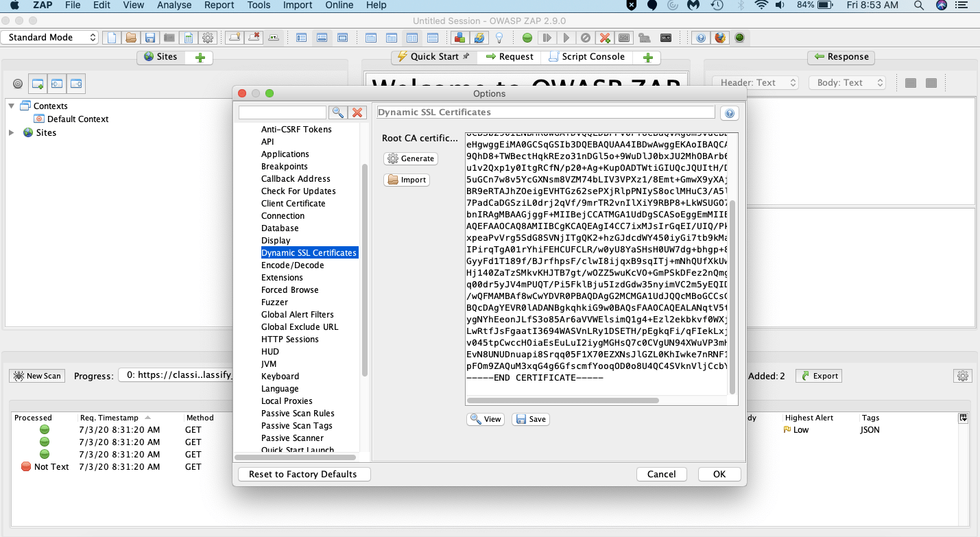Select Client Certificate in the options list

pos(294,204)
